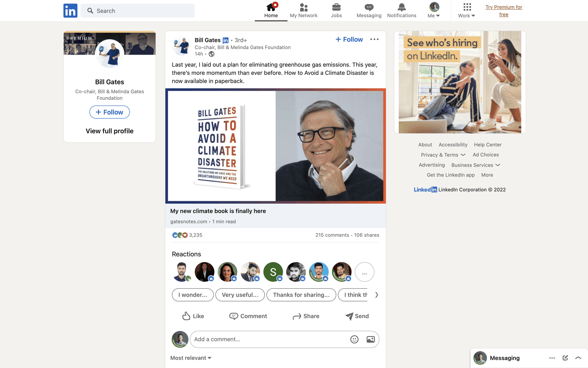Click into the Search field
Image resolution: width=588 pixels, height=368 pixels.
[x=138, y=11]
